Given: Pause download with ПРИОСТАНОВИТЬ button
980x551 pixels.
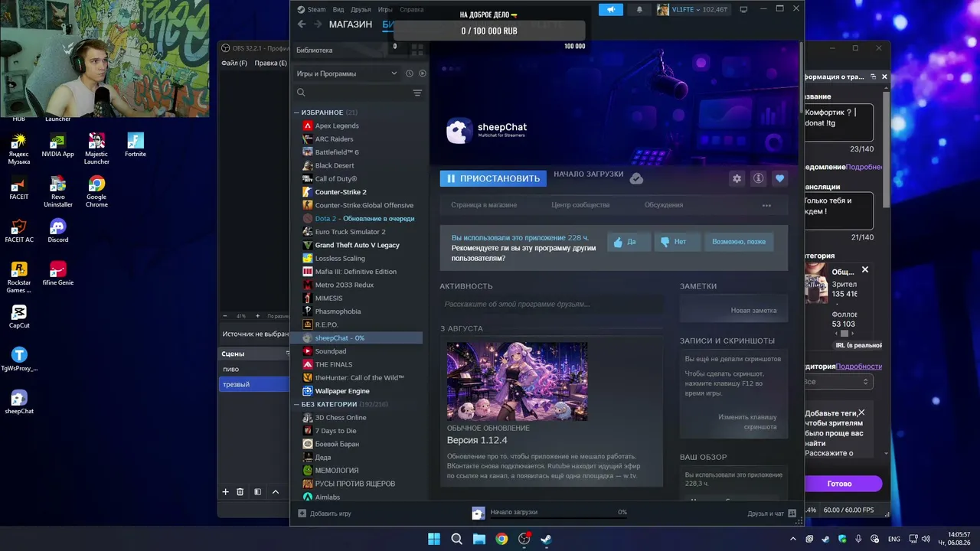Looking at the screenshot, I should (494, 178).
